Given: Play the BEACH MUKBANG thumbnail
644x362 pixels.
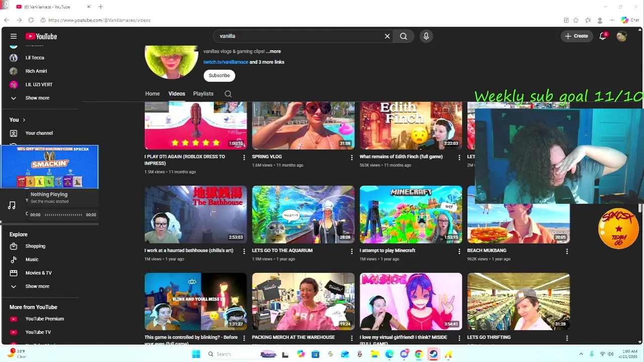Looking at the screenshot, I should tap(519, 224).
